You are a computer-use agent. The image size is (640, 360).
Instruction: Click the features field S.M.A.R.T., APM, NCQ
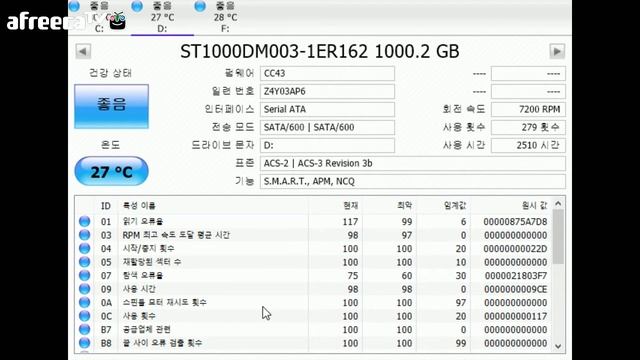coord(413,181)
